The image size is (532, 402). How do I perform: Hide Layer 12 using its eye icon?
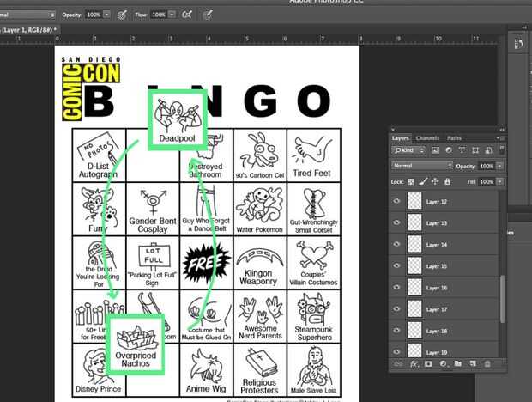coord(396,201)
